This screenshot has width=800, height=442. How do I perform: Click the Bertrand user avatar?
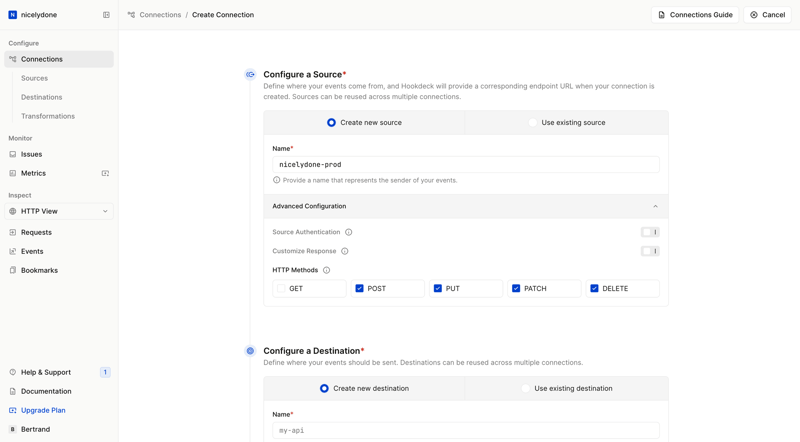[13, 429]
